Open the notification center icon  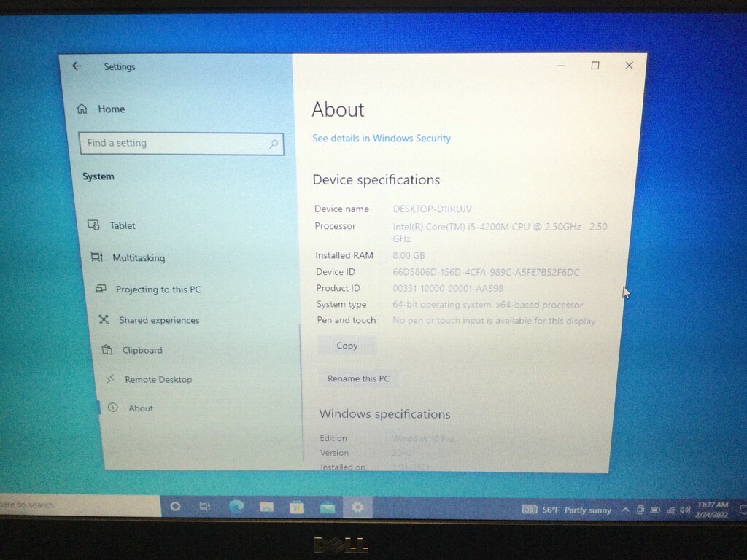(742, 510)
